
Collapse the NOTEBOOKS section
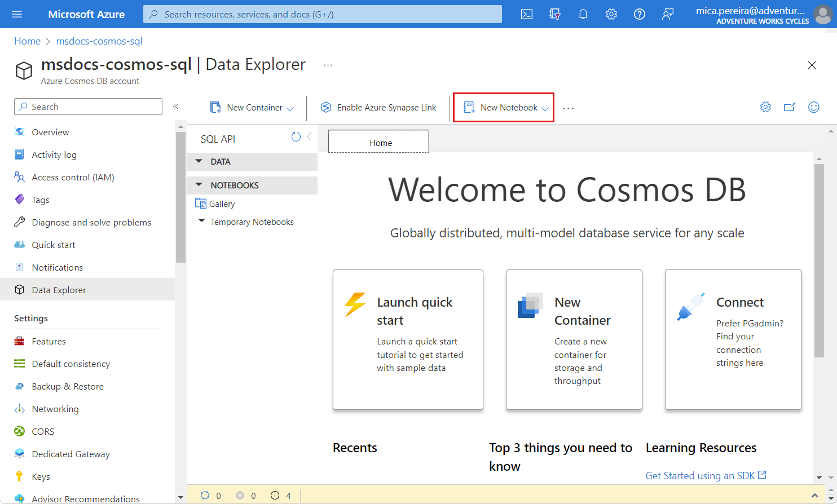click(199, 185)
